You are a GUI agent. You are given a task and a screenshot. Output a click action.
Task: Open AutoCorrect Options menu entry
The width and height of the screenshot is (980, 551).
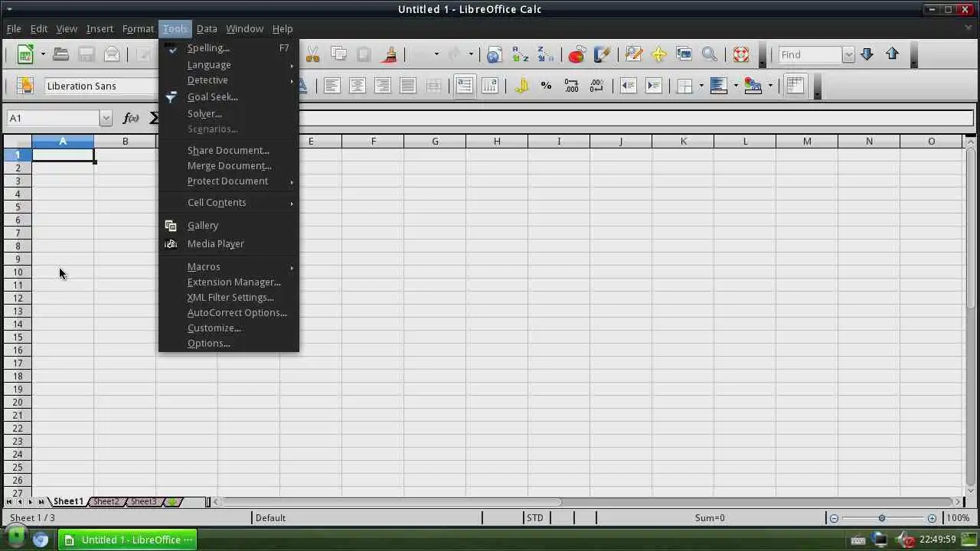[x=228, y=313]
